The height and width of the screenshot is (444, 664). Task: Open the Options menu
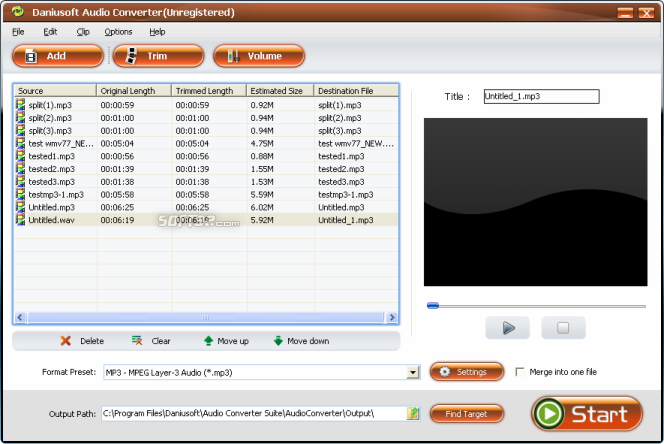[x=118, y=32]
